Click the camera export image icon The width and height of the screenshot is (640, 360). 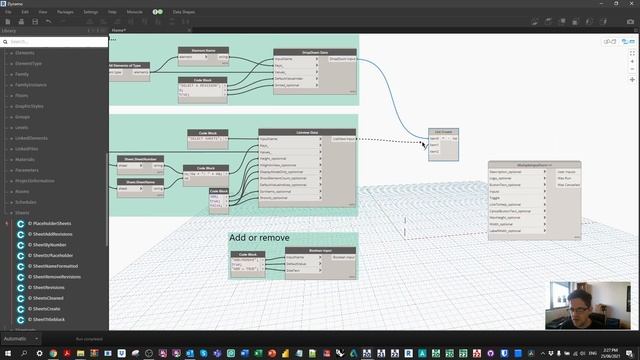[630, 22]
